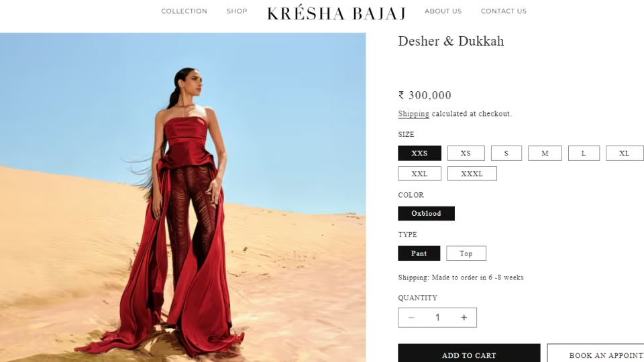
Task: Click the Krésha Bajaj logo
Action: [x=336, y=12]
